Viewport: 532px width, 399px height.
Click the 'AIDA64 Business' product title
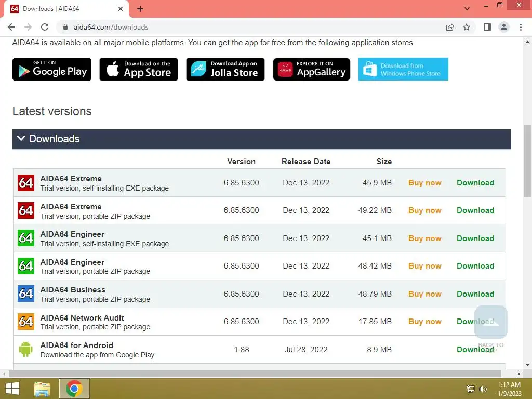coord(73,290)
